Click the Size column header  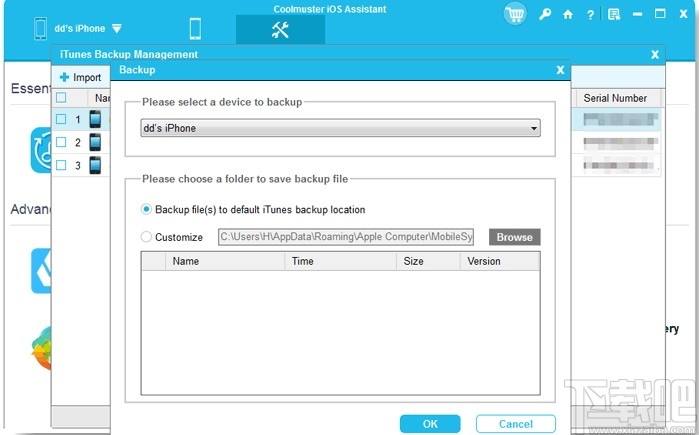[x=428, y=261]
